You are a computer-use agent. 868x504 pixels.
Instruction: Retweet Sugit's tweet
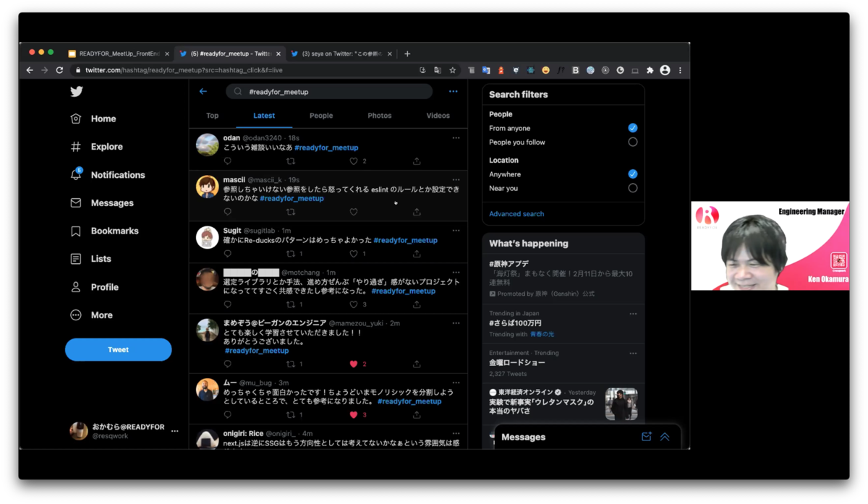(291, 254)
